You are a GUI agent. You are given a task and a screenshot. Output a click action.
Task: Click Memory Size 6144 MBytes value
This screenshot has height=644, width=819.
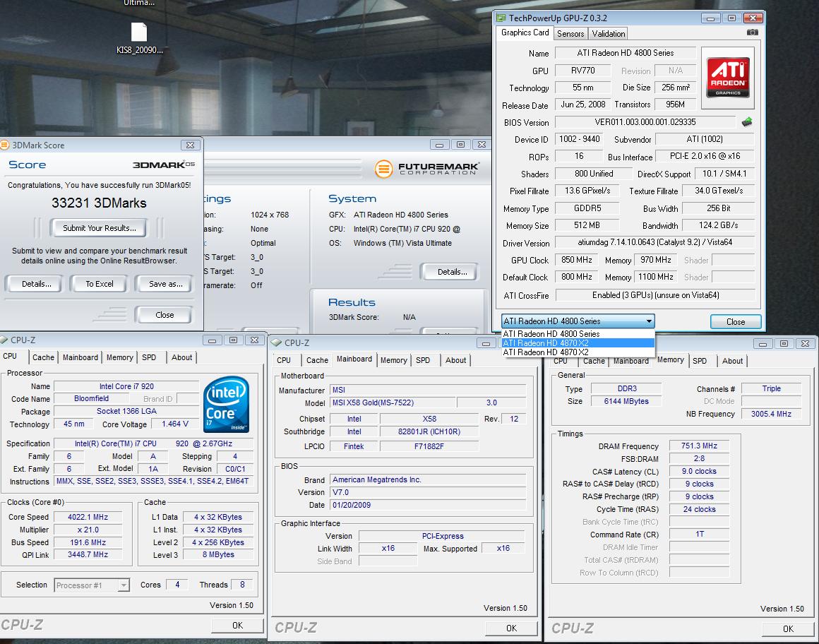[626, 401]
